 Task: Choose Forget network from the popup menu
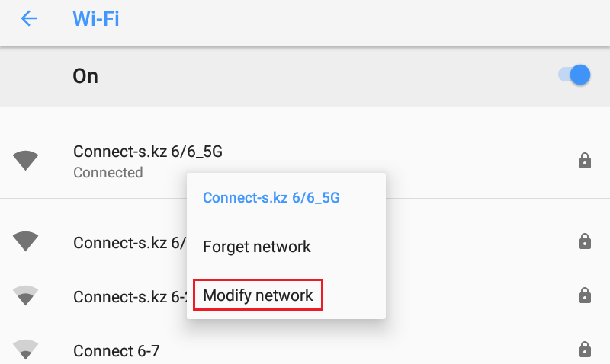pyautogui.click(x=257, y=247)
